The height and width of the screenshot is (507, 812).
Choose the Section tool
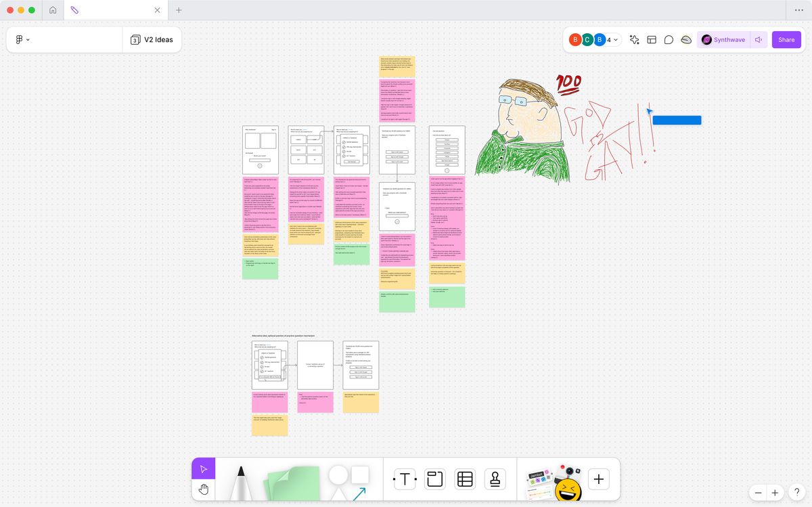point(434,479)
